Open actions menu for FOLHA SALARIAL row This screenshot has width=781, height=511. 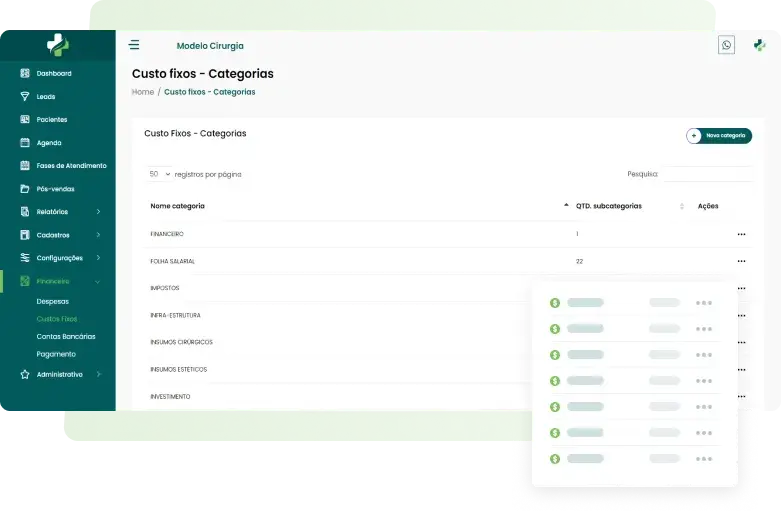pos(741,261)
